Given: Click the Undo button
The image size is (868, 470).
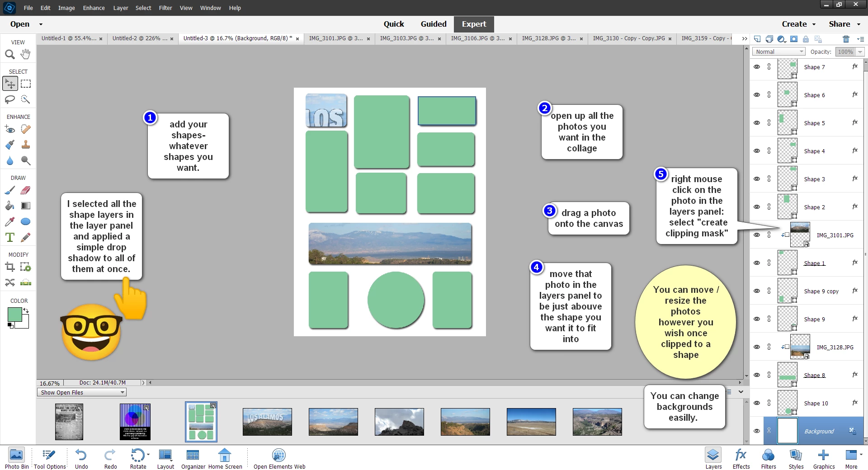Looking at the screenshot, I should (81, 458).
